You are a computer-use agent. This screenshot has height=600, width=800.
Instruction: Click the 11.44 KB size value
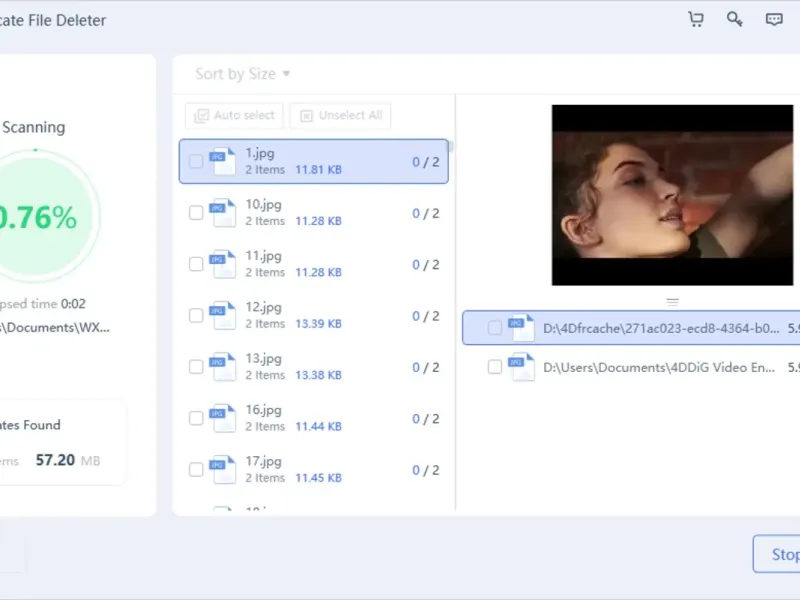(x=318, y=426)
